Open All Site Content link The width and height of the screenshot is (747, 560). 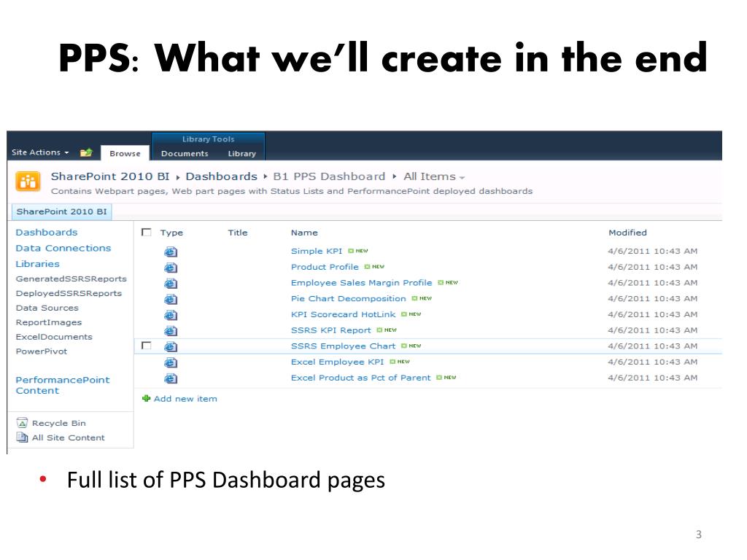click(68, 437)
